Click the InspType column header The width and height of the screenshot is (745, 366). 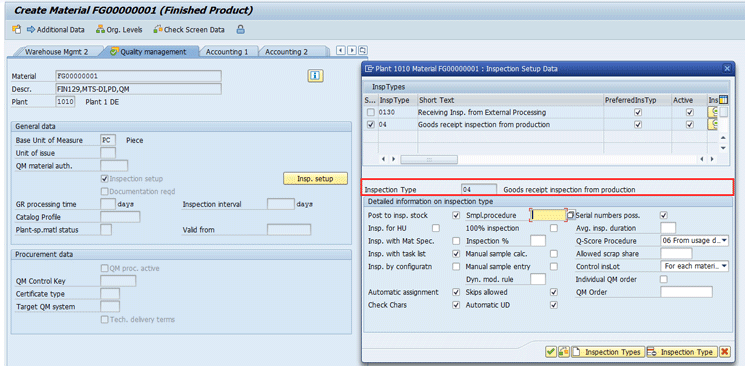(x=397, y=100)
